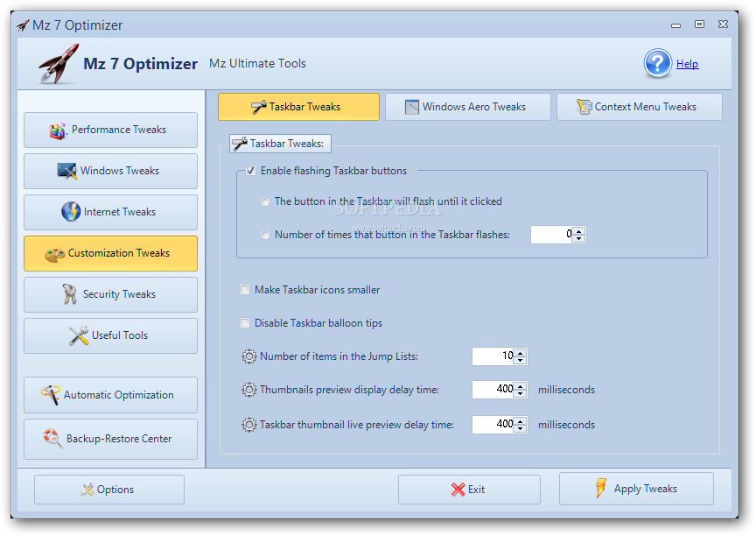This screenshot has width=756, height=536.
Task: Click the Jump Lists value field showing 10
Action: pos(493,356)
